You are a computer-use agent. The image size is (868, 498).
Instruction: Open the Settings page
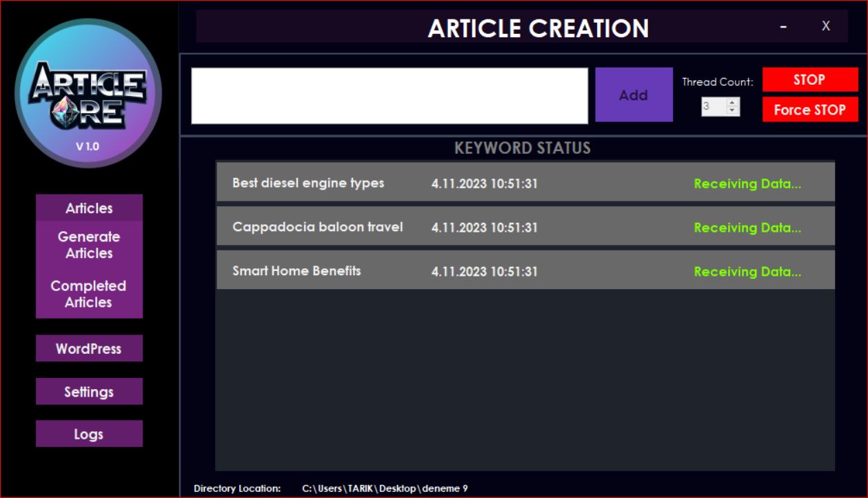89,392
